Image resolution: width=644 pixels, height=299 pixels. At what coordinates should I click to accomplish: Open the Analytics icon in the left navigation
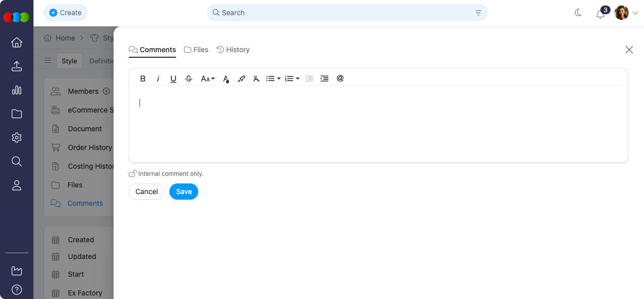17,90
